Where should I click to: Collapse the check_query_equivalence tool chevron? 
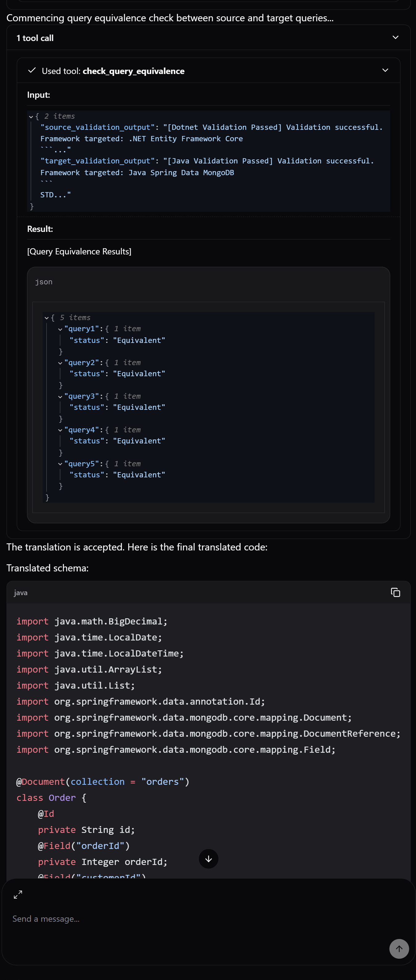pyautogui.click(x=385, y=70)
